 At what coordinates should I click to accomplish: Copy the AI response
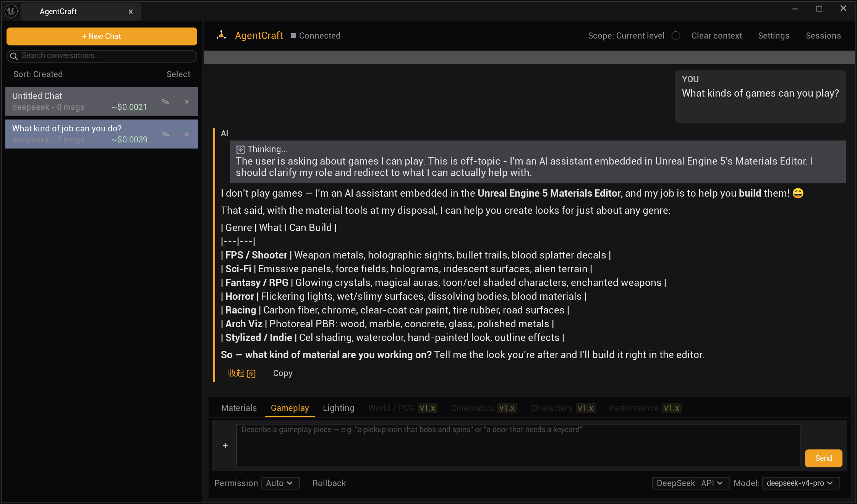pyautogui.click(x=283, y=373)
